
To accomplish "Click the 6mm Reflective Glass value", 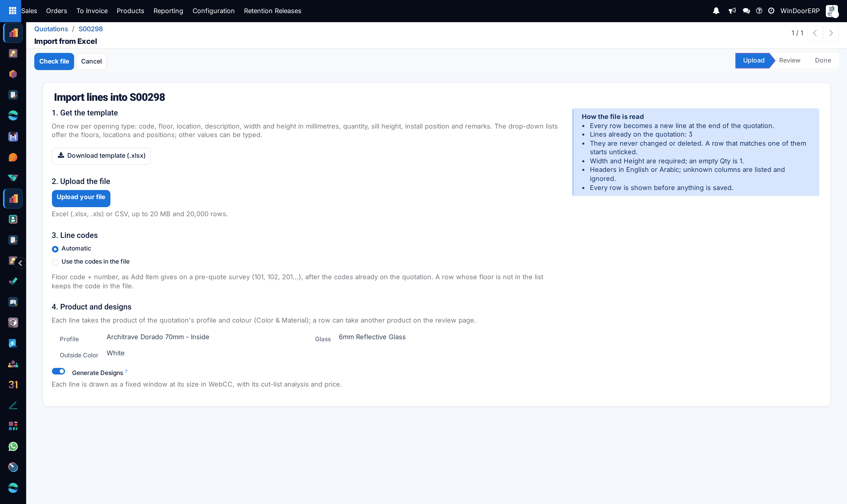I will pyautogui.click(x=372, y=337).
